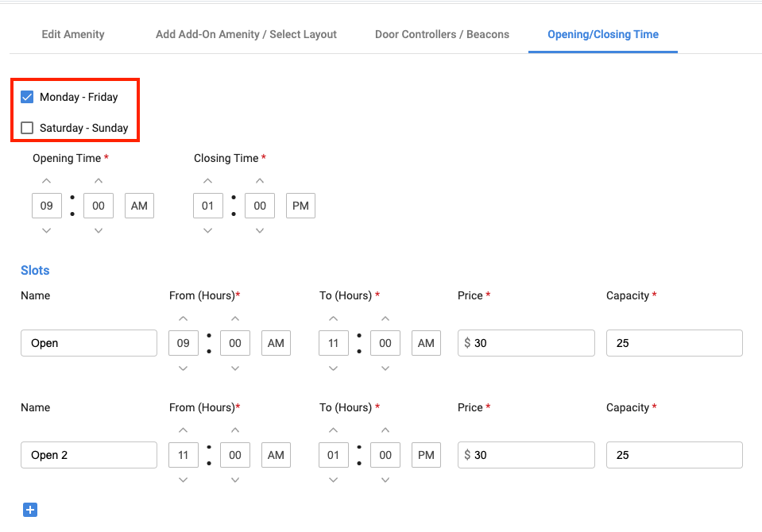Increase From minutes for the Open 2 slot
The height and width of the screenshot is (532, 762).
[235, 430]
